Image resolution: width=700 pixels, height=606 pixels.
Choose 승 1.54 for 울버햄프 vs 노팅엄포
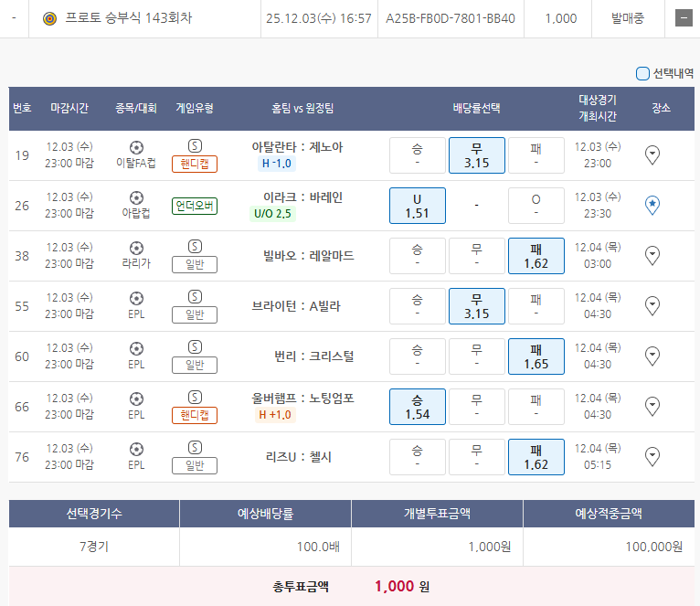click(417, 406)
